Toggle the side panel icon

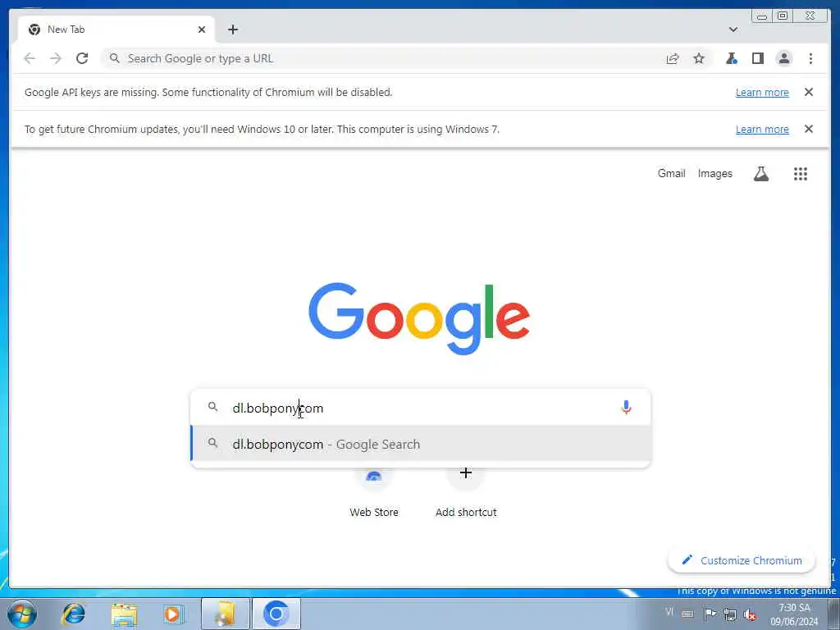[x=757, y=58]
